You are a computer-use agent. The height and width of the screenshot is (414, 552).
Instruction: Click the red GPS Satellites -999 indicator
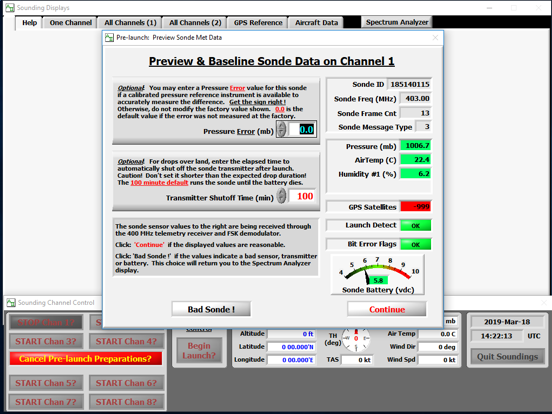416,207
